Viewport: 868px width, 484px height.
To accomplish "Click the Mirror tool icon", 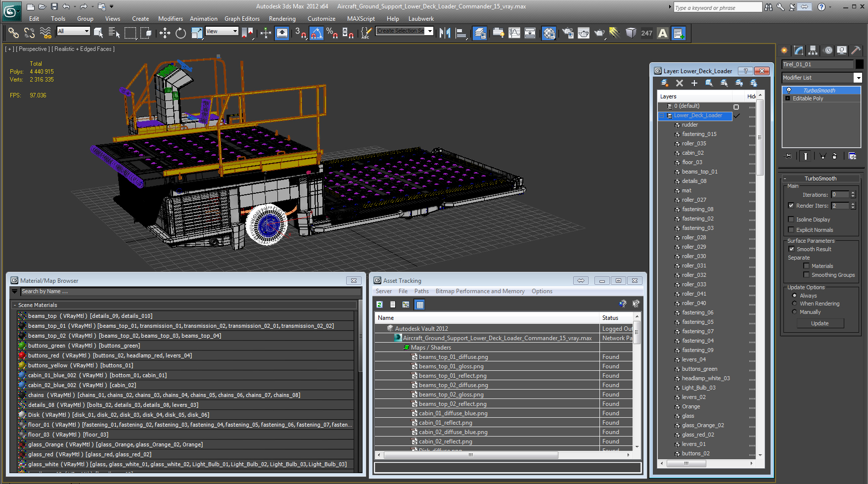I will 445,33.
